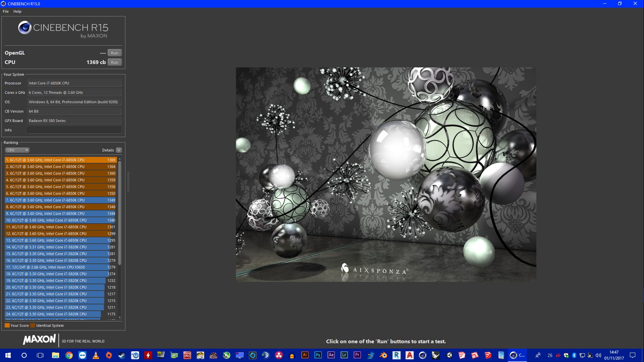The width and height of the screenshot is (644, 362).
Task: Select ranking entry 14 i7-5820K at 3.31 GHz
Action: coord(61,247)
